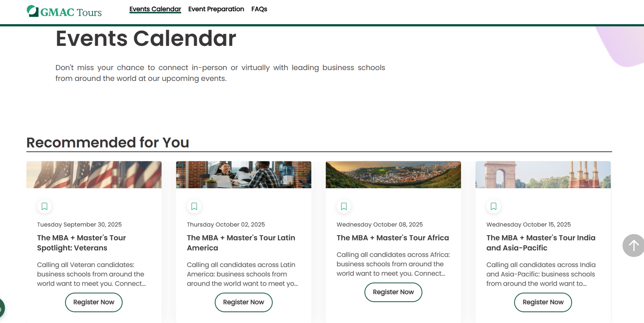Register Now for Veterans Spotlight tour
This screenshot has height=323, width=644.
coord(94,302)
